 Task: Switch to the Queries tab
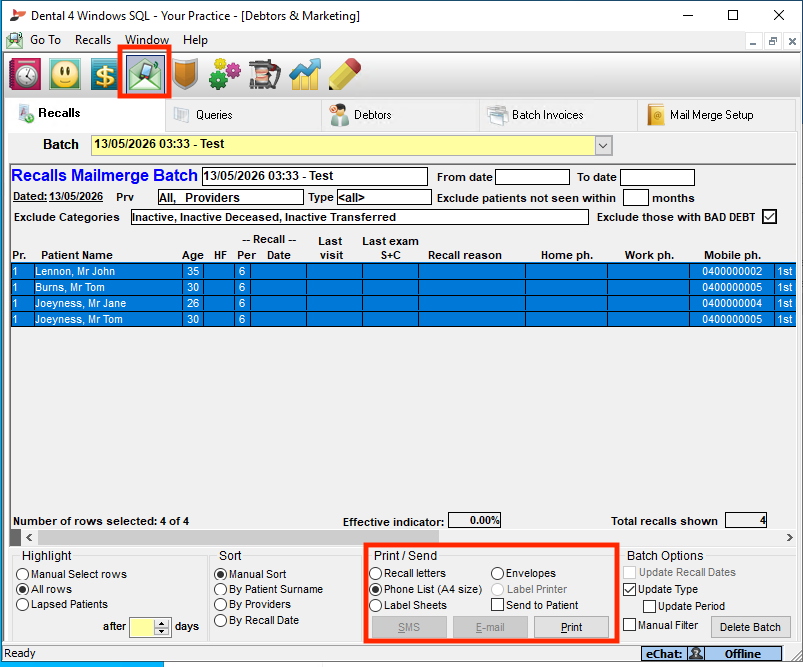point(244,115)
